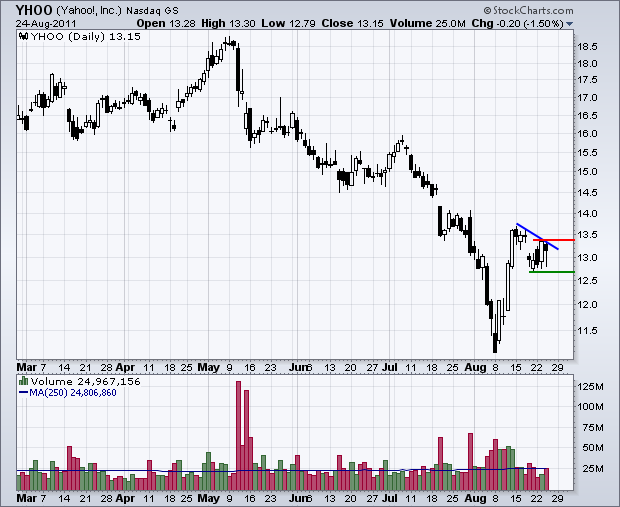This screenshot has height=507, width=620.
Task: Click the 11.5 price axis label
Action: point(587,331)
